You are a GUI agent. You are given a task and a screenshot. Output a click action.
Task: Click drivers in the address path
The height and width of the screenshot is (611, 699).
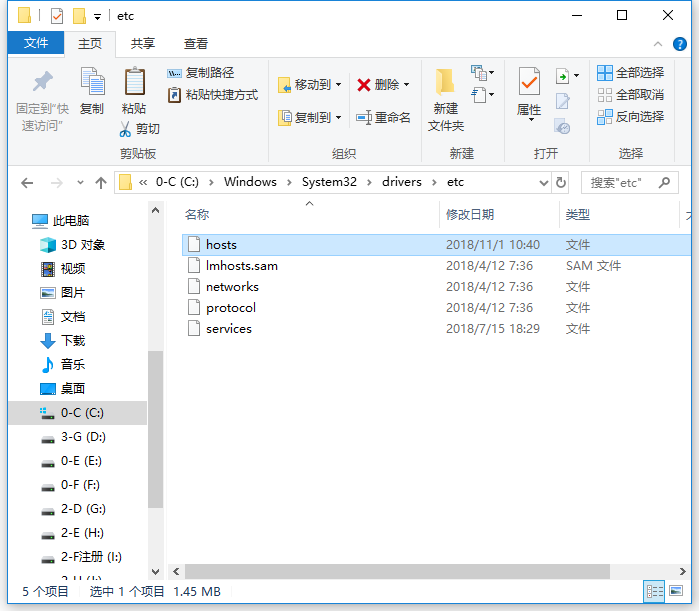coord(402,182)
